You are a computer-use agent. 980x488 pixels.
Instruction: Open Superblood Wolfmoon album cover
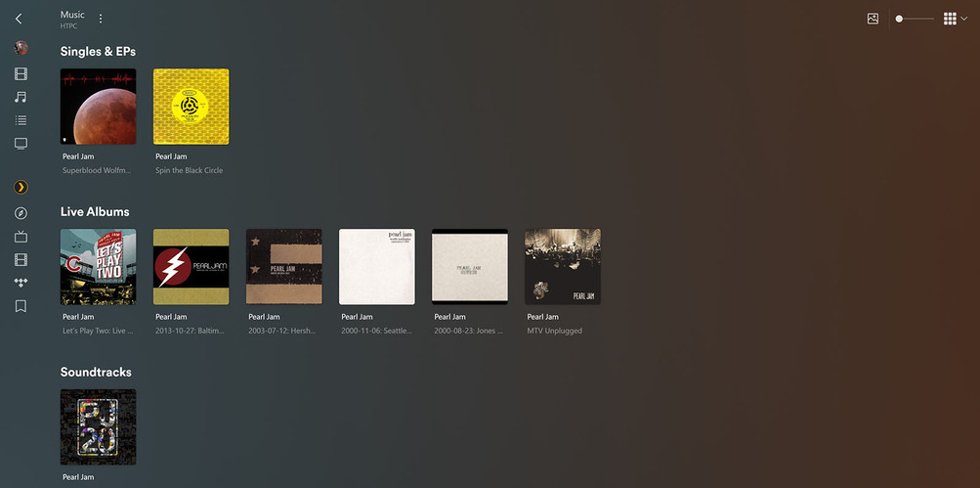(x=98, y=107)
